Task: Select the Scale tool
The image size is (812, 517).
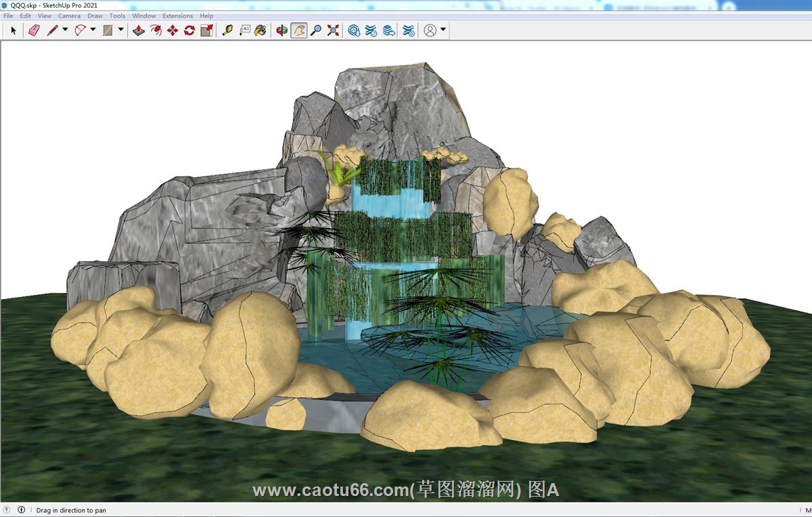Action: tap(207, 30)
